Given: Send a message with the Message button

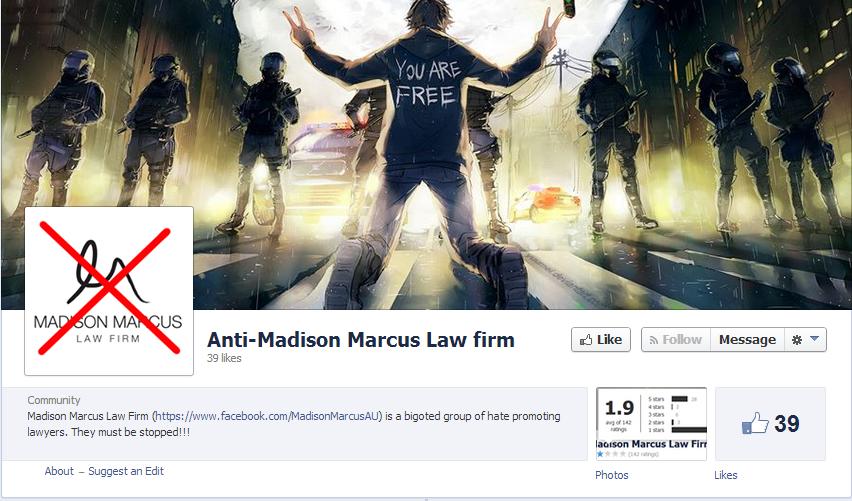Looking at the screenshot, I should tap(747, 340).
